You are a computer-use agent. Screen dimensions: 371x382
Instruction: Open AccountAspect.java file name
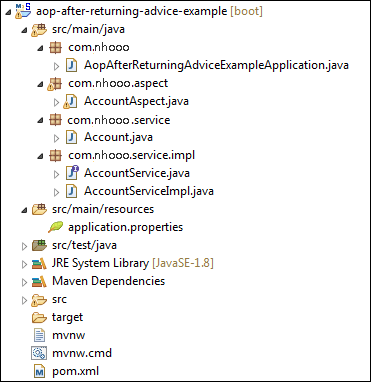(x=136, y=101)
